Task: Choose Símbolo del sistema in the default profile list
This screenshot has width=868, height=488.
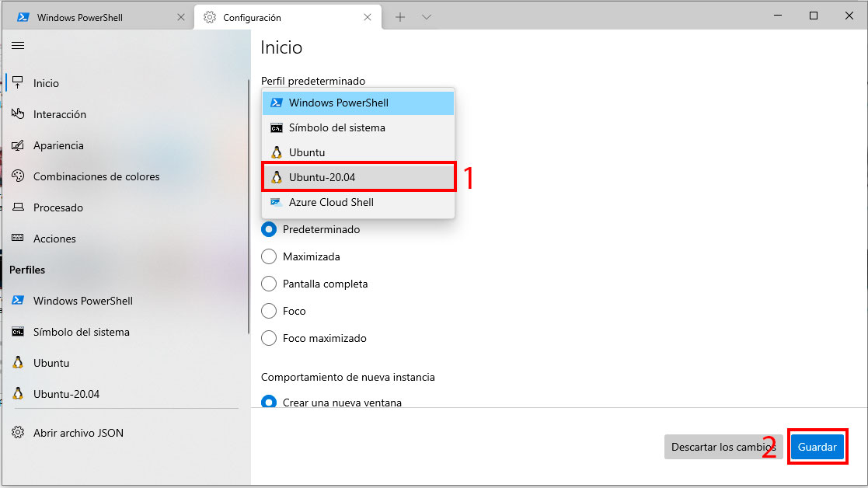Action: [358, 127]
